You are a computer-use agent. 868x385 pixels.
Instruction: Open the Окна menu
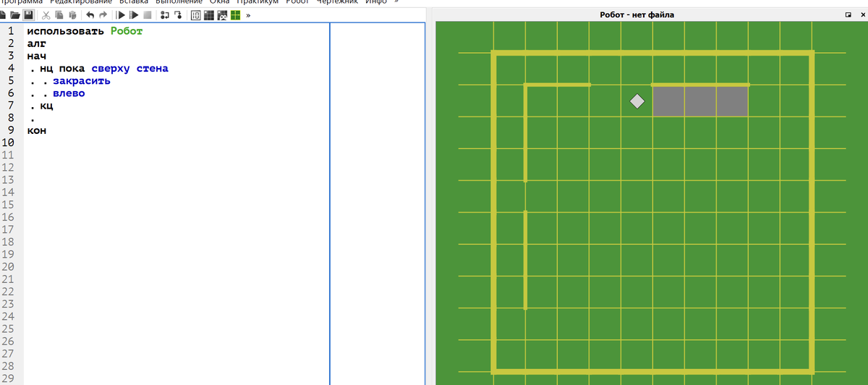(219, 2)
